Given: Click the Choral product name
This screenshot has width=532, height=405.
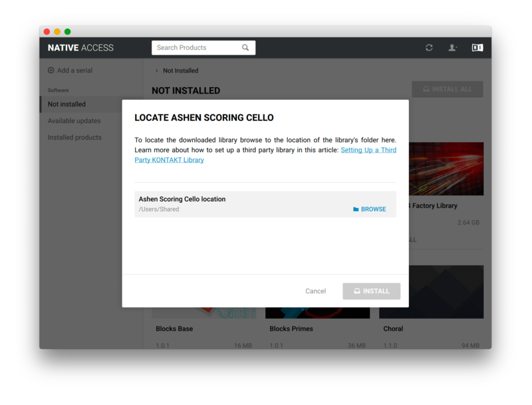Looking at the screenshot, I should [x=393, y=329].
